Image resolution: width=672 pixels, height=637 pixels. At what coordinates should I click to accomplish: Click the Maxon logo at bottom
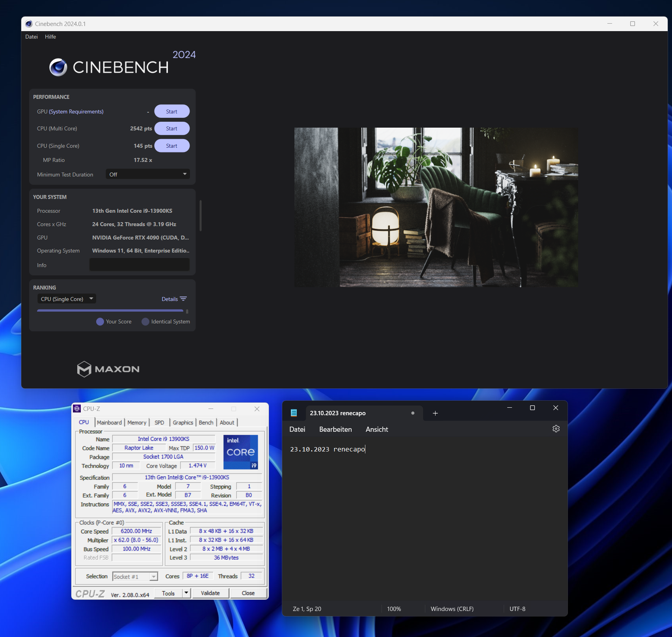[x=108, y=369]
